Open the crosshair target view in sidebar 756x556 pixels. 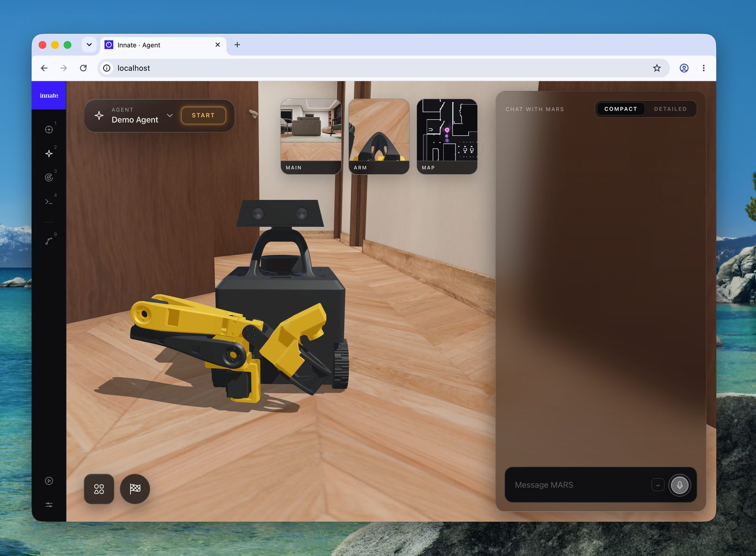[x=49, y=130]
